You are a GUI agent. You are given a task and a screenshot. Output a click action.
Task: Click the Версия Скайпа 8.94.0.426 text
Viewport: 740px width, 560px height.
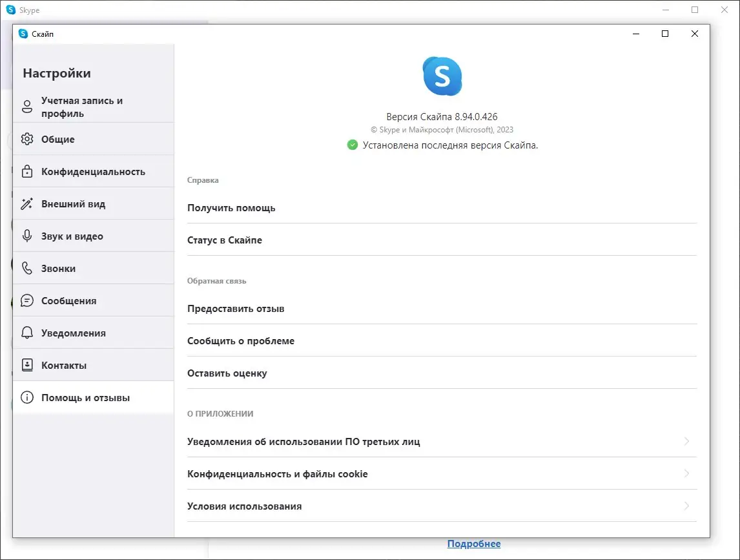coord(442,117)
